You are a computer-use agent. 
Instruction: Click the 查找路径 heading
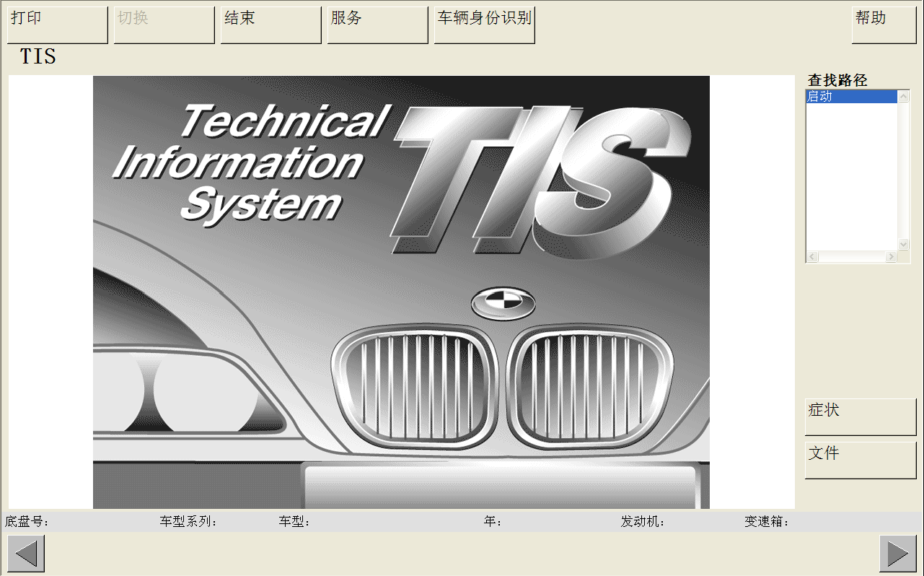pyautogui.click(x=837, y=81)
